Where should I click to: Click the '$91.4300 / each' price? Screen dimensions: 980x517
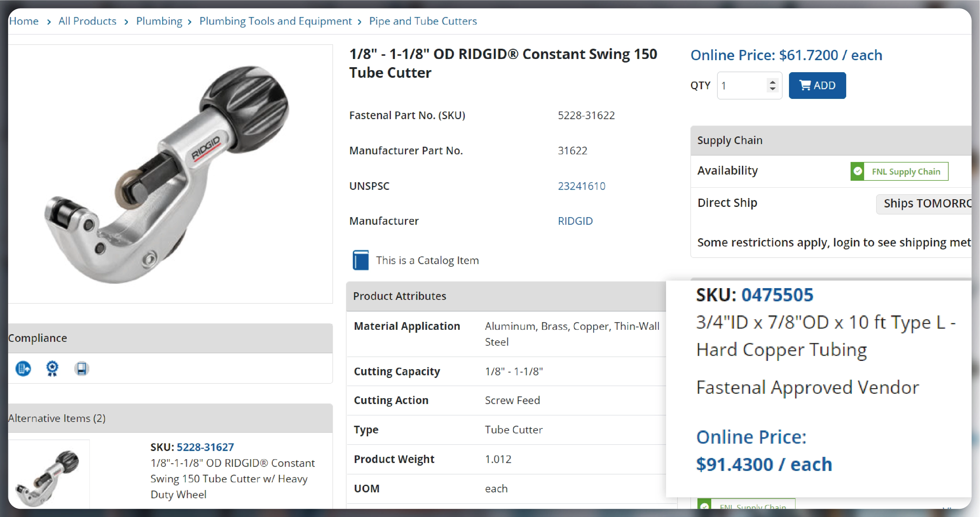click(764, 464)
